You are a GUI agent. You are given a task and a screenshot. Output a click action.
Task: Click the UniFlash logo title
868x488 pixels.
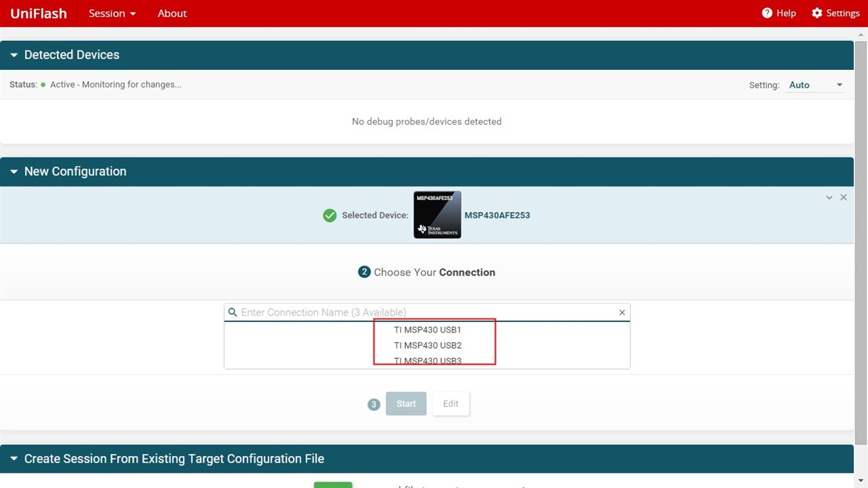click(x=38, y=13)
